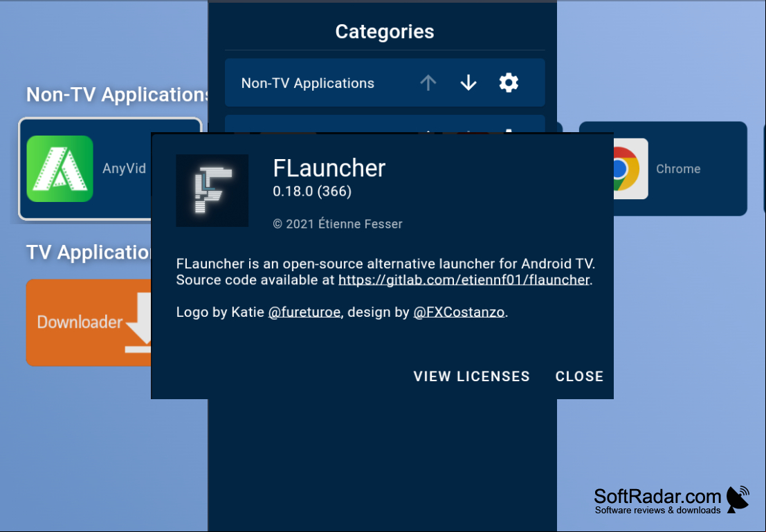Image resolution: width=766 pixels, height=532 pixels.
Task: Open the @fureturoe link
Action: [x=304, y=312]
